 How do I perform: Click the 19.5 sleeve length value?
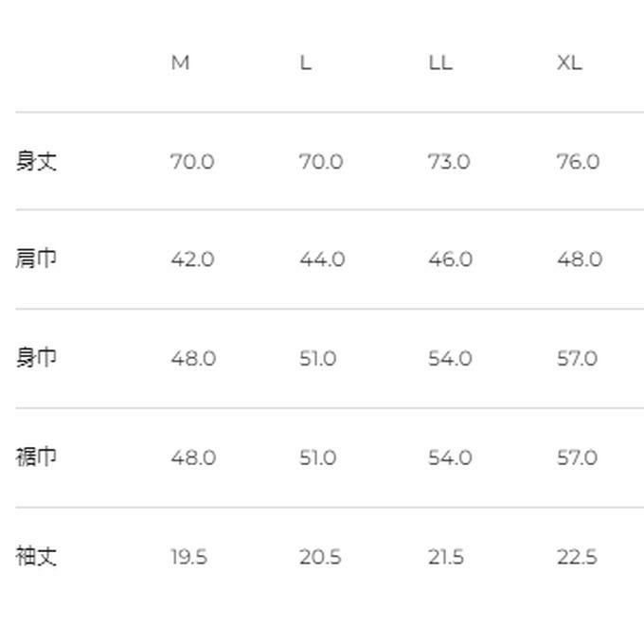coord(188,557)
